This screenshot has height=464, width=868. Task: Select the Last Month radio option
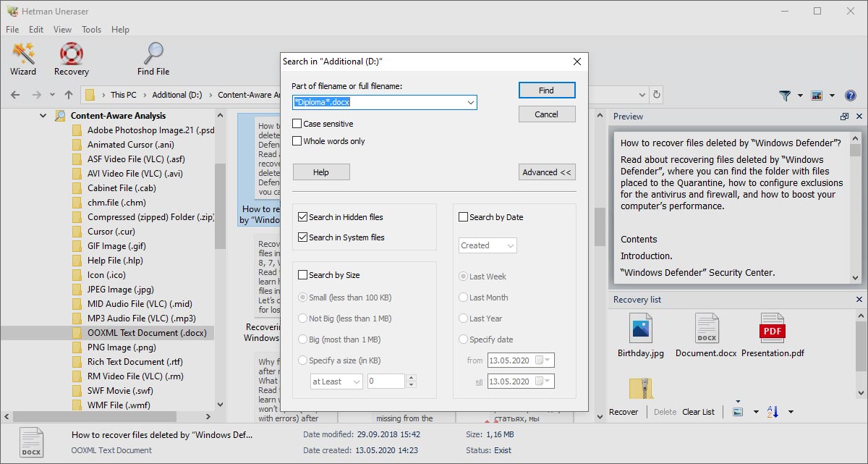click(464, 298)
